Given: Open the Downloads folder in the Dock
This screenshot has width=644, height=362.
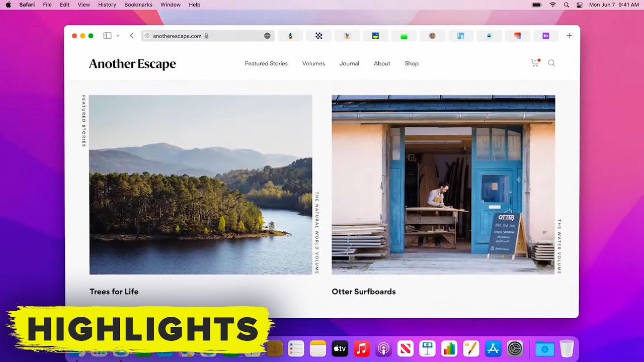Looking at the screenshot, I should pyautogui.click(x=544, y=348).
